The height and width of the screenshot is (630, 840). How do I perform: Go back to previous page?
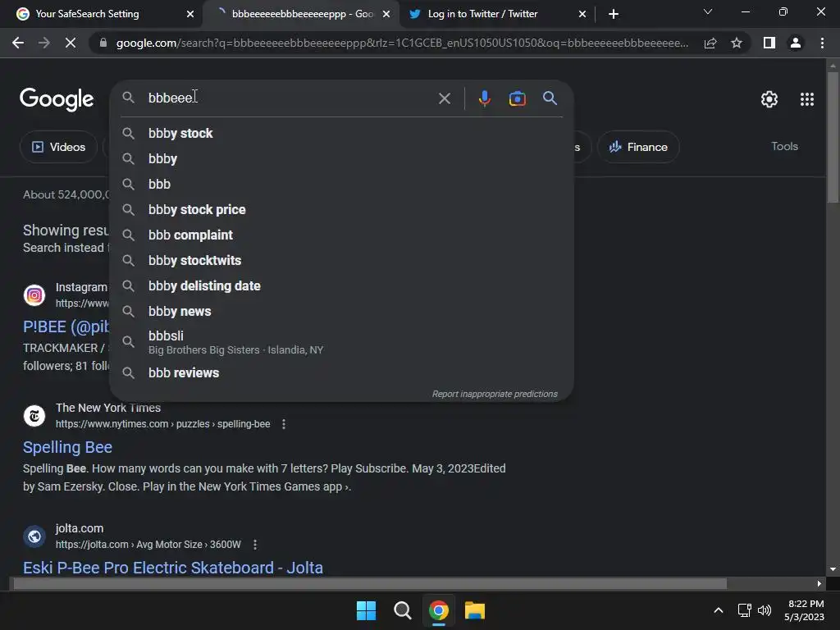(18, 43)
